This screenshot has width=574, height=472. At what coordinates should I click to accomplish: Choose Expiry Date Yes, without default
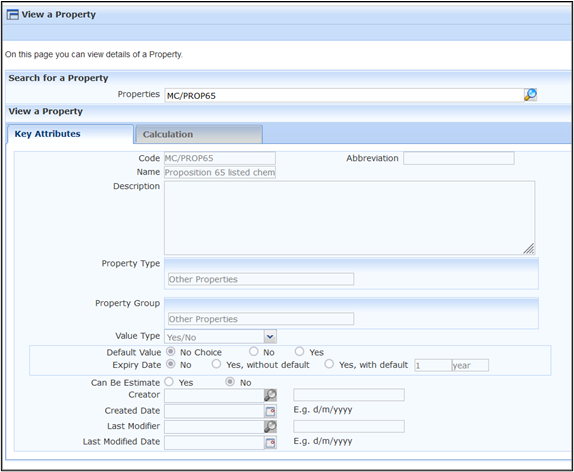tap(216, 364)
